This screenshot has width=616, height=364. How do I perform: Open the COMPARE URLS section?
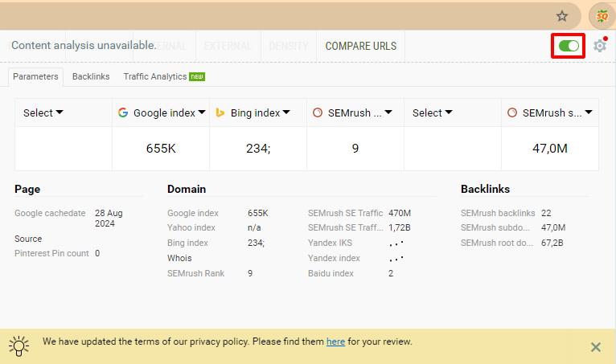(360, 47)
